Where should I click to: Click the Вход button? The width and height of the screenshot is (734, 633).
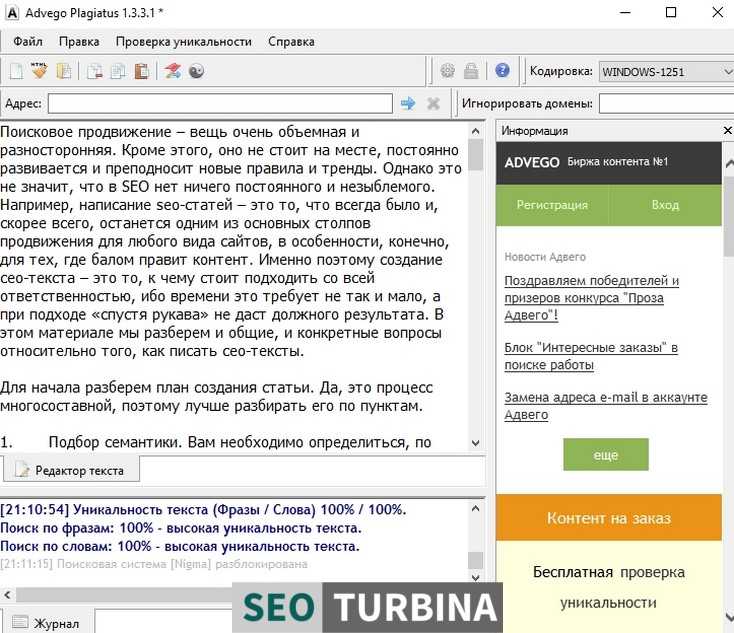(665, 205)
